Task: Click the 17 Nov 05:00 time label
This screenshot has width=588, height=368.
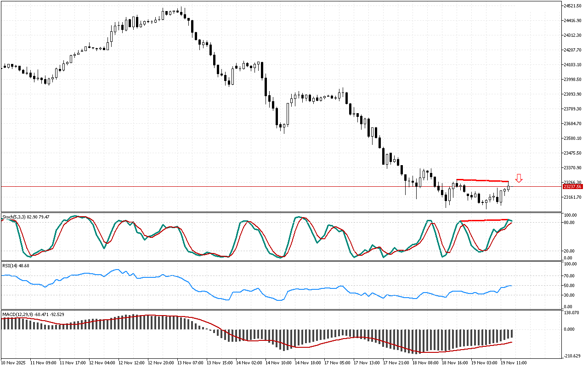Action: [338, 362]
